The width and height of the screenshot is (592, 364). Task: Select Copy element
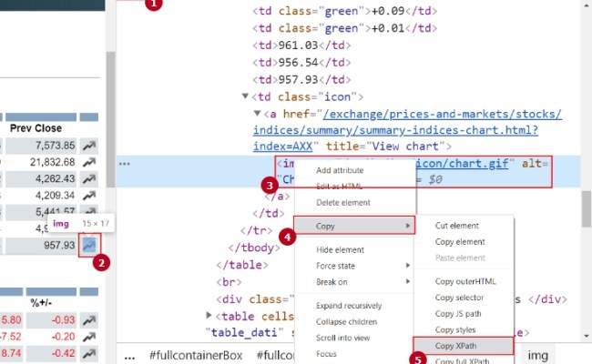click(460, 242)
